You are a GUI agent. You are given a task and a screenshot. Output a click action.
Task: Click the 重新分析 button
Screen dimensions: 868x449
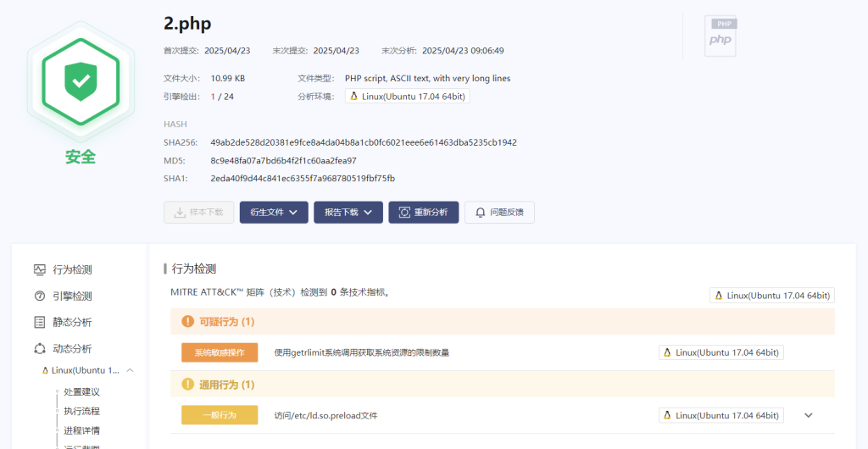tap(423, 213)
